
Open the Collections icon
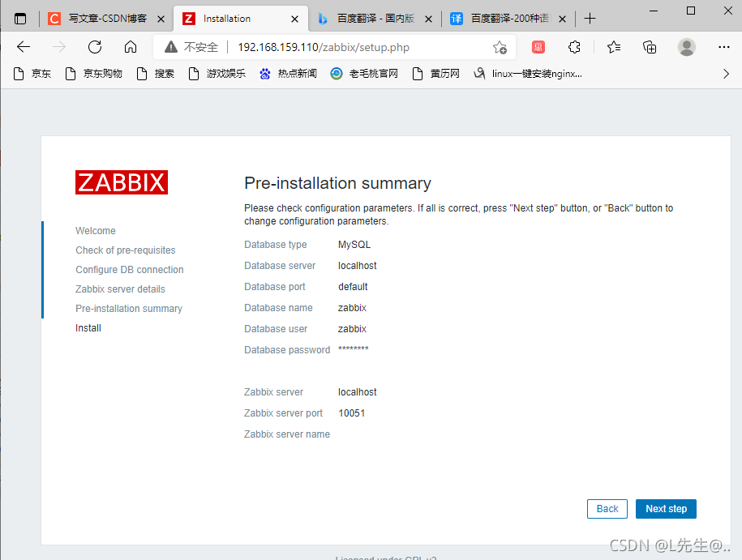pyautogui.click(x=650, y=47)
